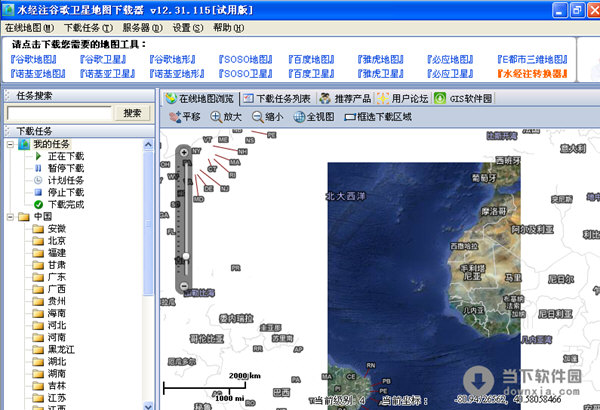Open the 服务器 menu
Screen dimensions: 600x410
(142, 28)
